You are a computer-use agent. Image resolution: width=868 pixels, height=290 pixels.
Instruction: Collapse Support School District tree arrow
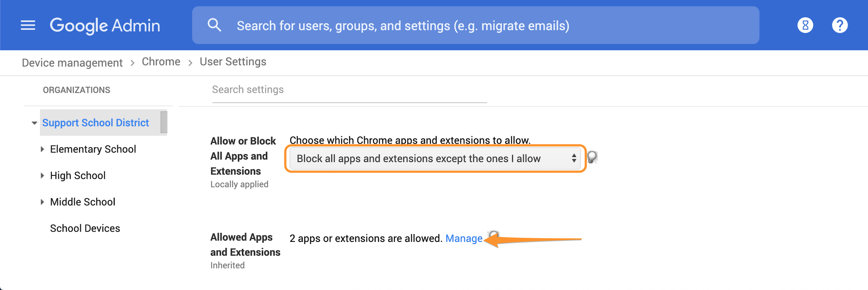coord(34,123)
